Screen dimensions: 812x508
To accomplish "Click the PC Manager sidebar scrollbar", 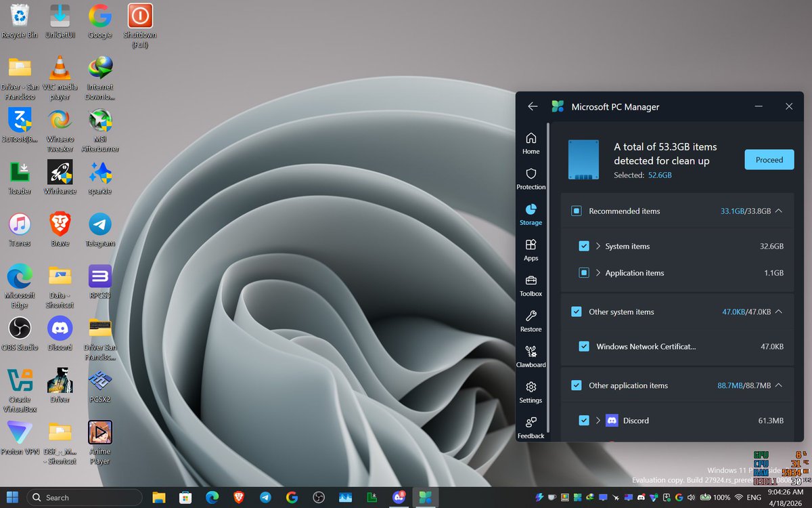I will (549, 278).
